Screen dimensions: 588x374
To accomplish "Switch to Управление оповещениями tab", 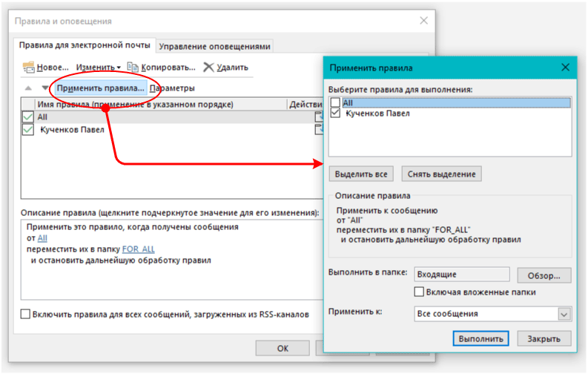I will pyautogui.click(x=215, y=46).
